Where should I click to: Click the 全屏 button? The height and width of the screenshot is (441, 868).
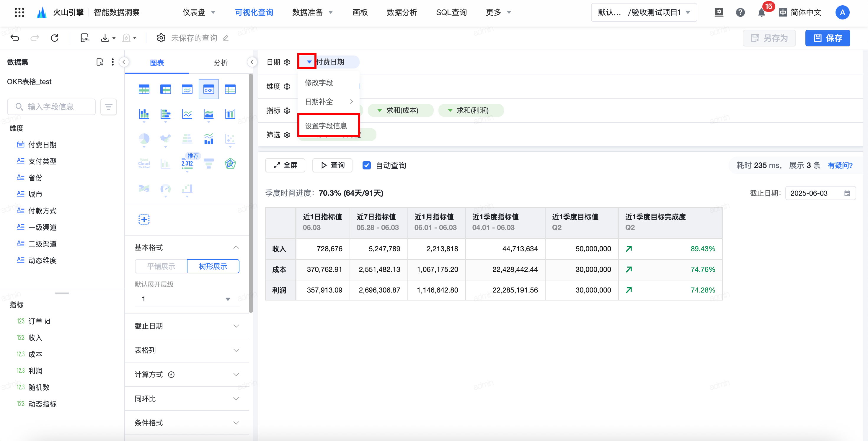pyautogui.click(x=285, y=165)
